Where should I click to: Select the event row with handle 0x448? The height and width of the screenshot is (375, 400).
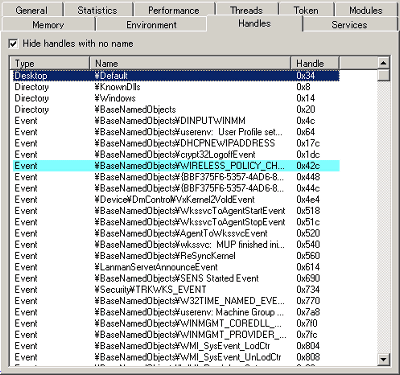pos(176,177)
